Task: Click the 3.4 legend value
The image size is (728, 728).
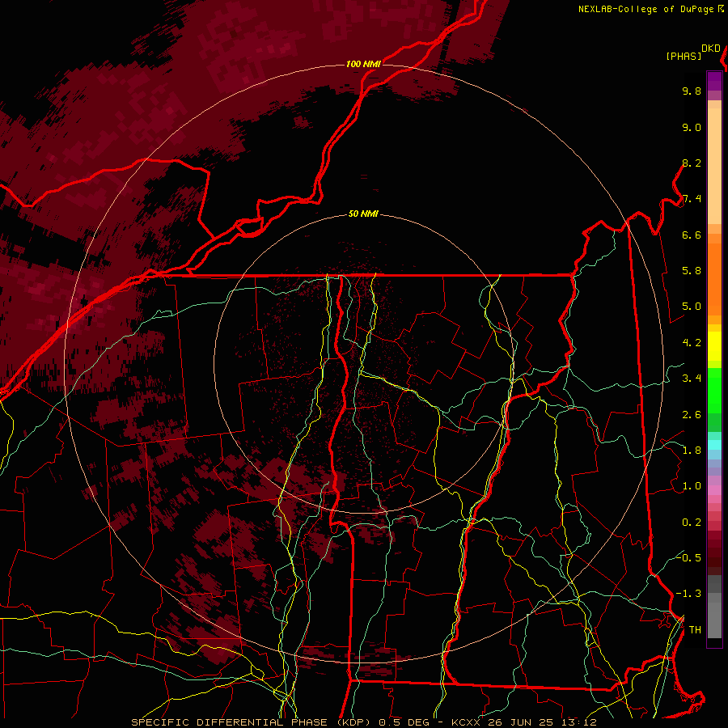Action: point(692,379)
